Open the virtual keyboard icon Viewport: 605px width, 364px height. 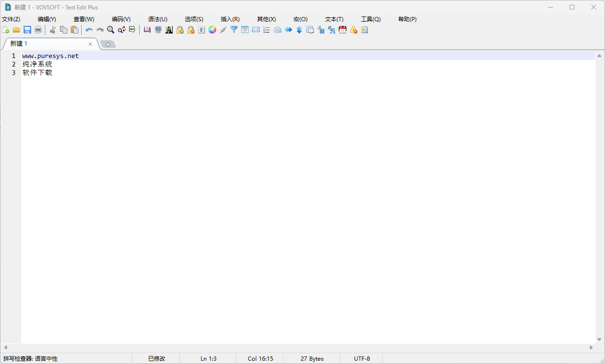277,30
